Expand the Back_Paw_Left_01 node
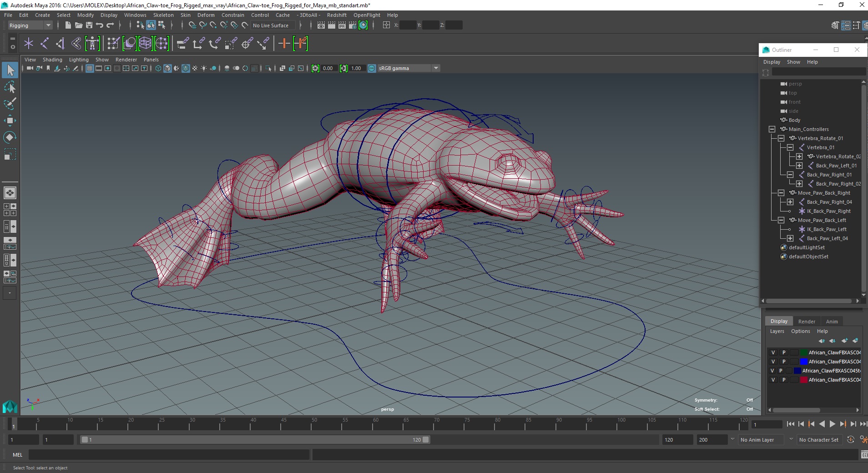Viewport: 868px width, 473px height. point(799,166)
